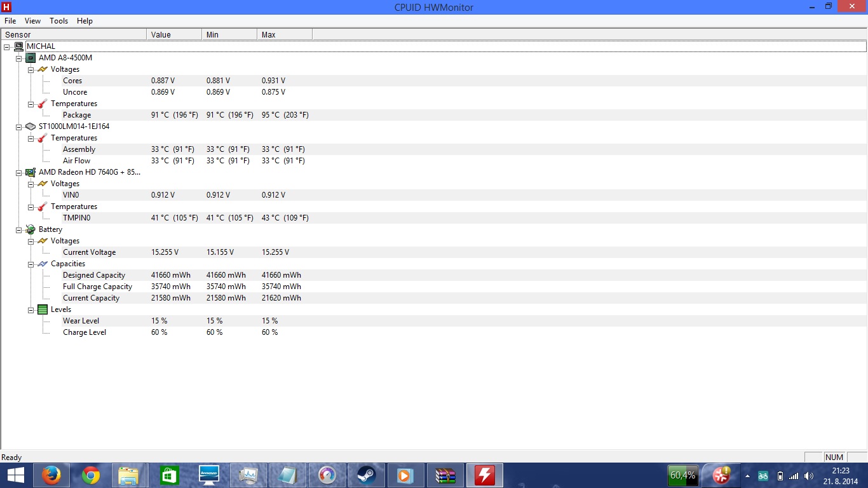This screenshot has width=868, height=488.
Task: Collapse Temperatures under AMD A8-4500M
Action: [31, 104]
